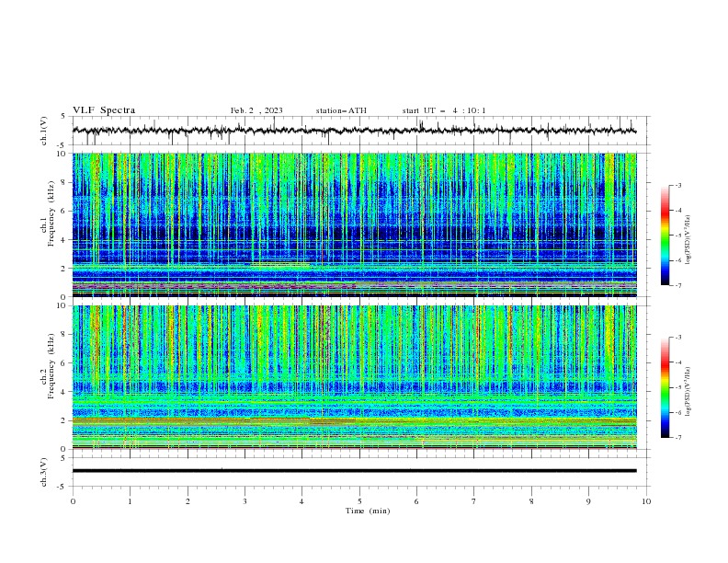728x563 pixels.
Task: Click the ch.1 color bar "log(PSD)(V²/Hz)" label
Action: pyautogui.click(x=688, y=240)
